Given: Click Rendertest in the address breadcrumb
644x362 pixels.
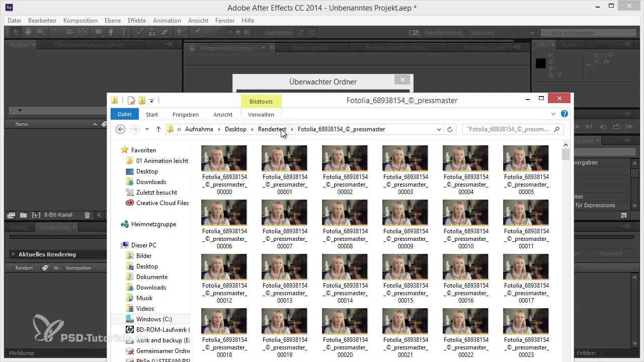Looking at the screenshot, I should tap(272, 129).
